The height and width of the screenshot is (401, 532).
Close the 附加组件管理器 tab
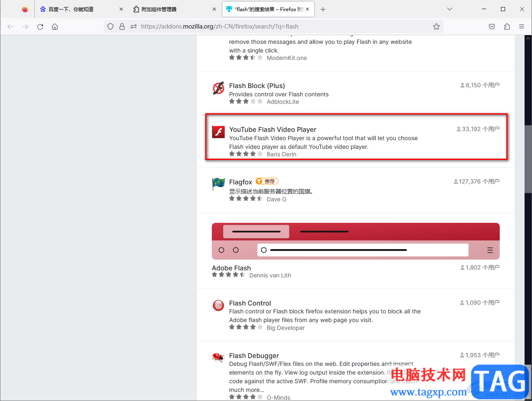pos(214,9)
